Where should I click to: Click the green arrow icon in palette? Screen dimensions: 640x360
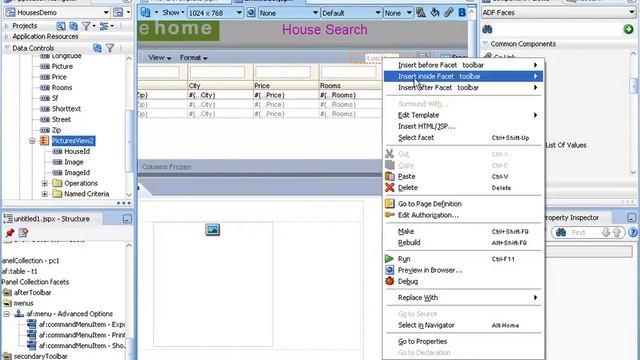(x=629, y=29)
